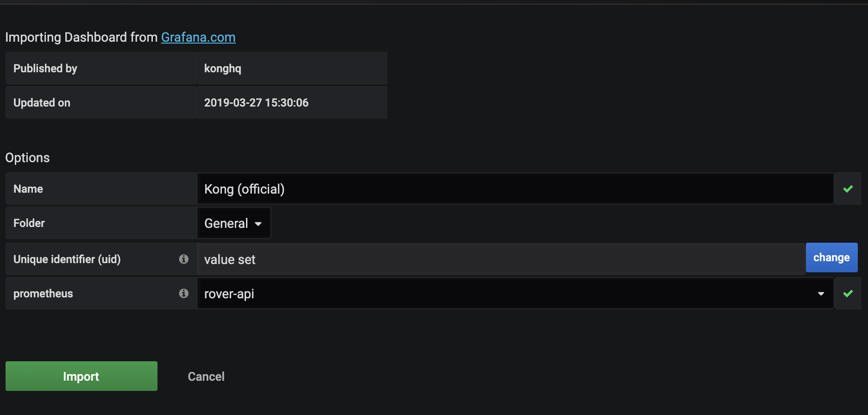Click the info icon beside the prometheus field
The height and width of the screenshot is (415, 868).
click(x=184, y=293)
